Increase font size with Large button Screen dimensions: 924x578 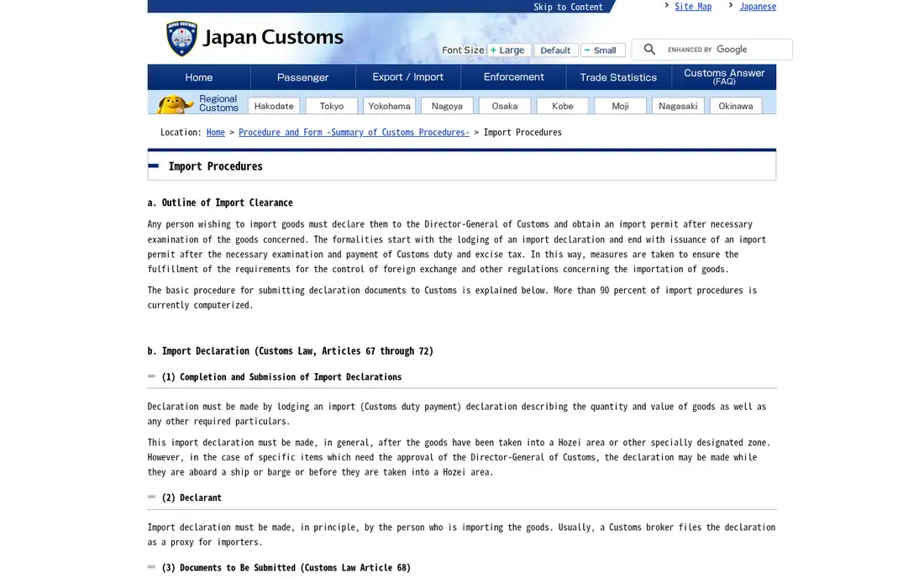509,50
